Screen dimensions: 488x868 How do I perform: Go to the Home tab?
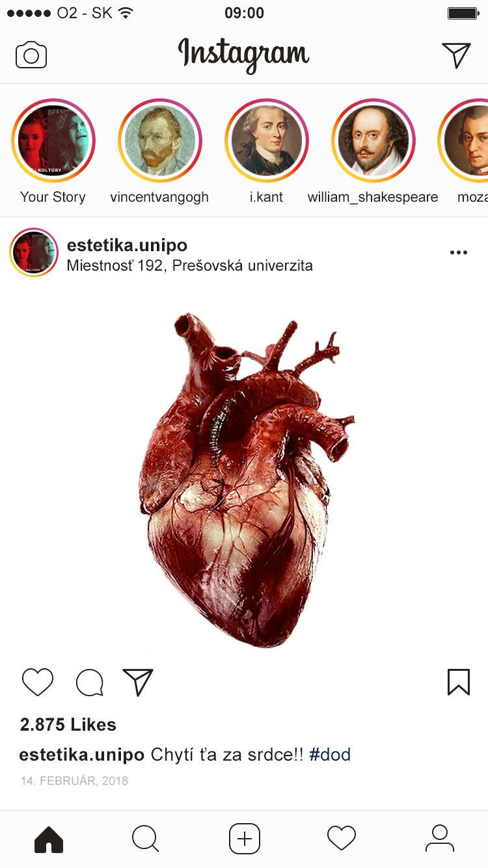tap(49, 839)
